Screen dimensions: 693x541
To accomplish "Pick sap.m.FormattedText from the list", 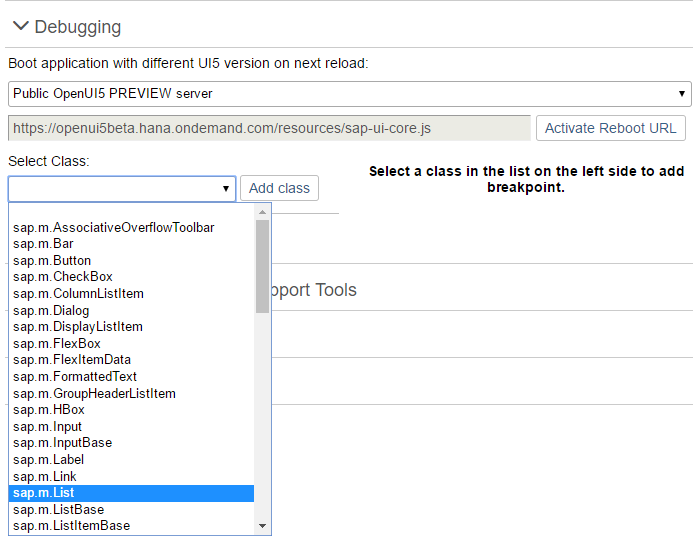I will [x=131, y=377].
